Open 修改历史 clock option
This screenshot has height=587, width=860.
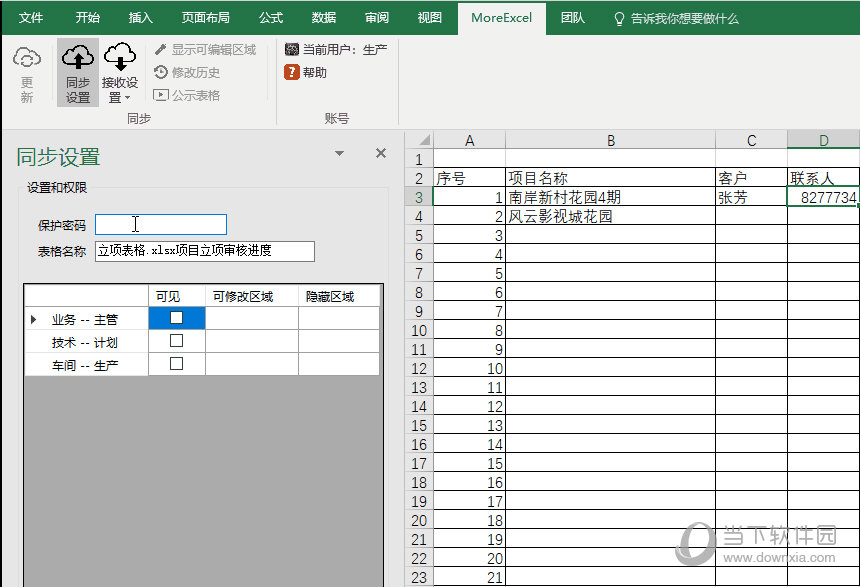(187, 72)
